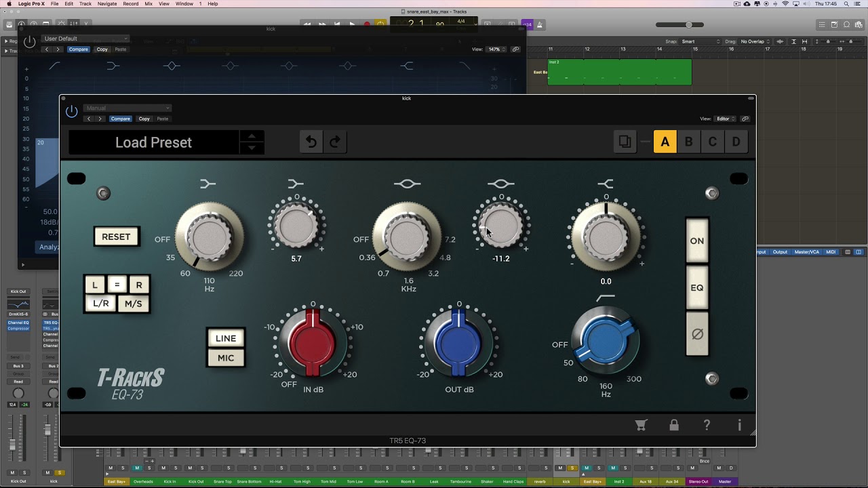Open EQ-73 info icon
Viewport: 868px width, 488px height.
(x=739, y=425)
